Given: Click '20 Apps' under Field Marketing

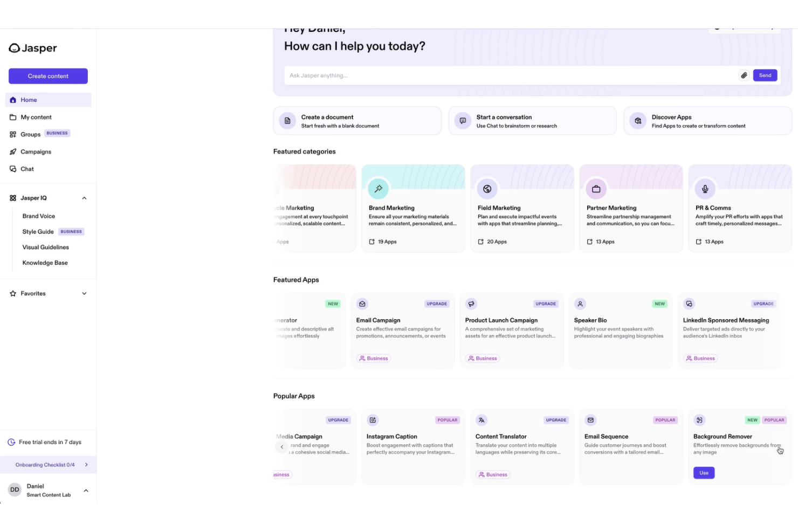Looking at the screenshot, I should click(497, 242).
